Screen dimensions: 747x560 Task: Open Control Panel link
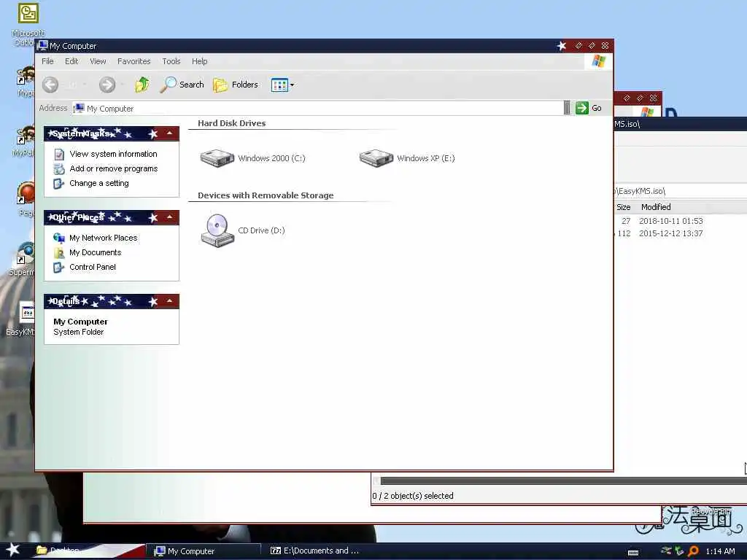pyautogui.click(x=93, y=267)
